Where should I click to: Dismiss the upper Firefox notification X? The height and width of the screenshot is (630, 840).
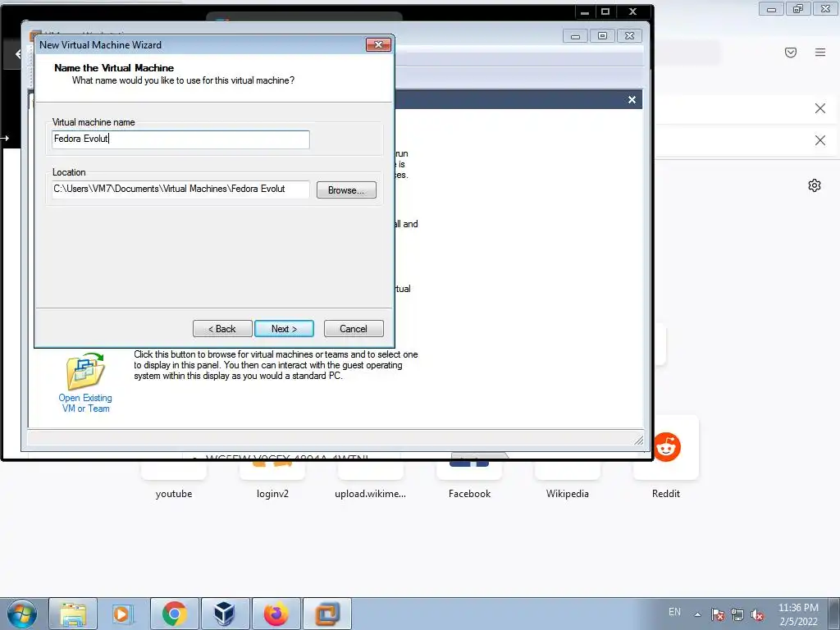point(819,109)
